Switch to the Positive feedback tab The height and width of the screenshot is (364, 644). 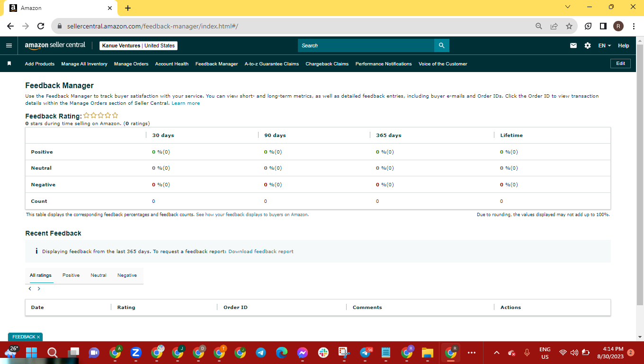[71, 275]
